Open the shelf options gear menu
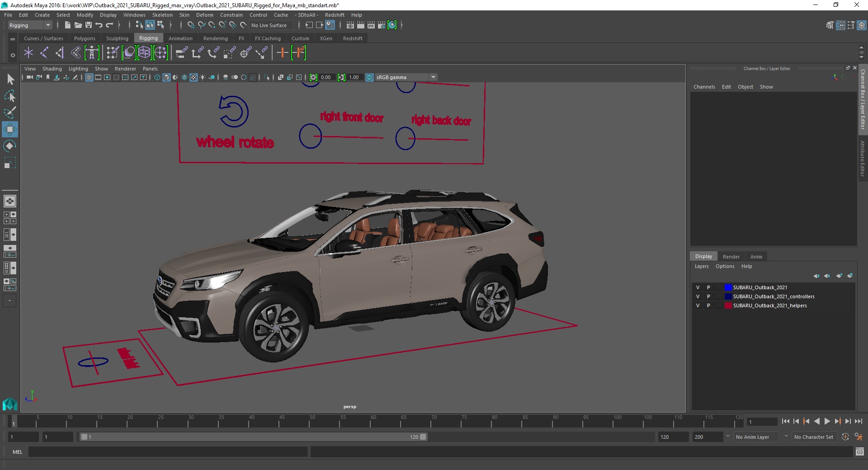This screenshot has height=470, width=868. (x=13, y=55)
